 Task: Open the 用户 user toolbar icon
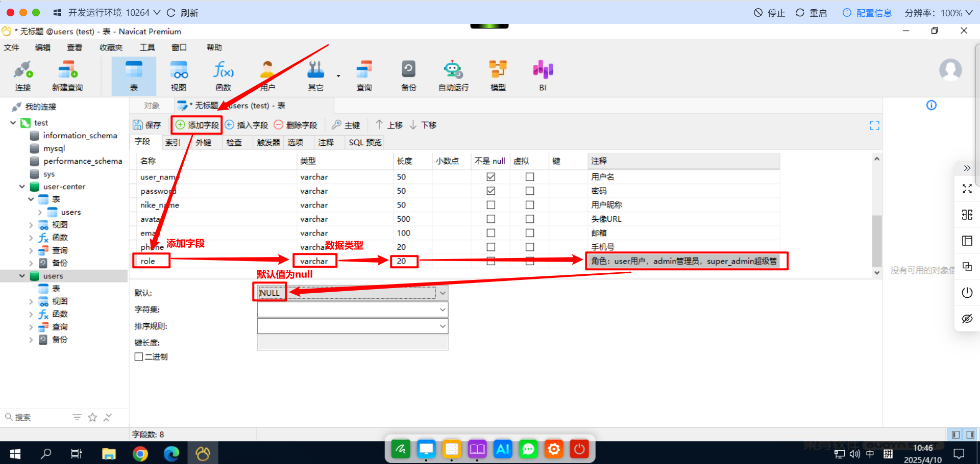267,75
